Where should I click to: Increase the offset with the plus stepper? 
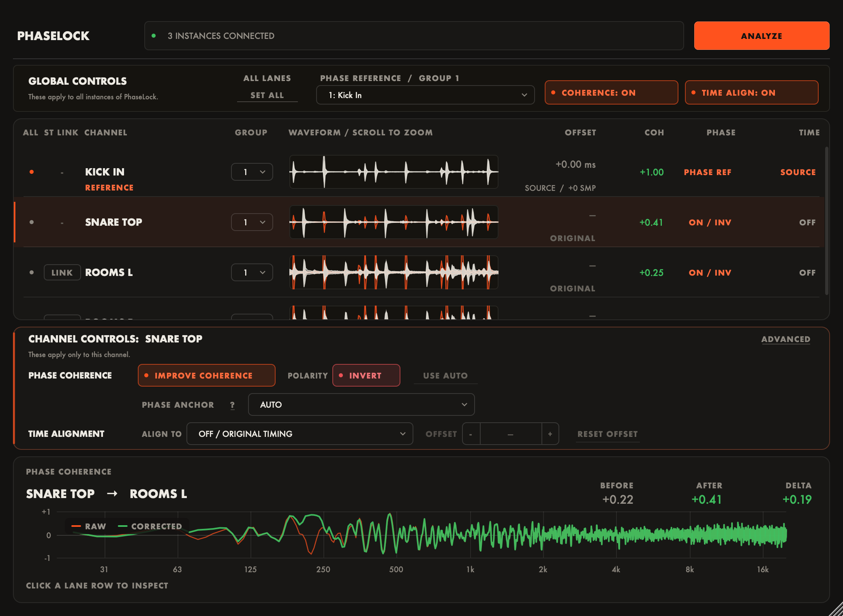pyautogui.click(x=550, y=434)
